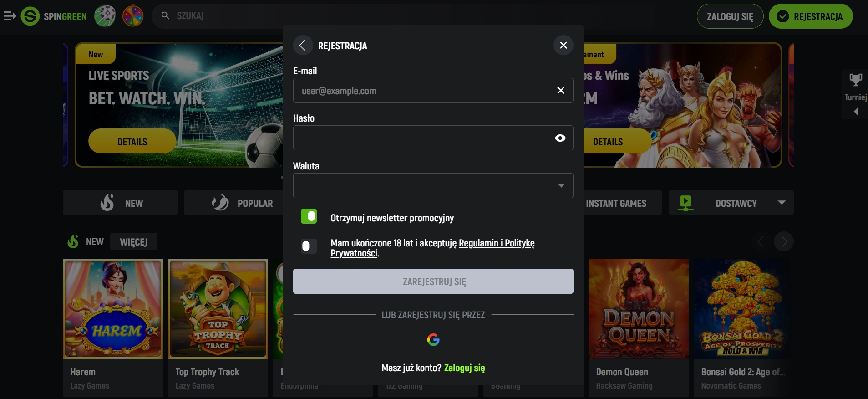Open the Demon Queen game thumbnail
Viewport: 868px width, 399px height.
[x=639, y=309]
